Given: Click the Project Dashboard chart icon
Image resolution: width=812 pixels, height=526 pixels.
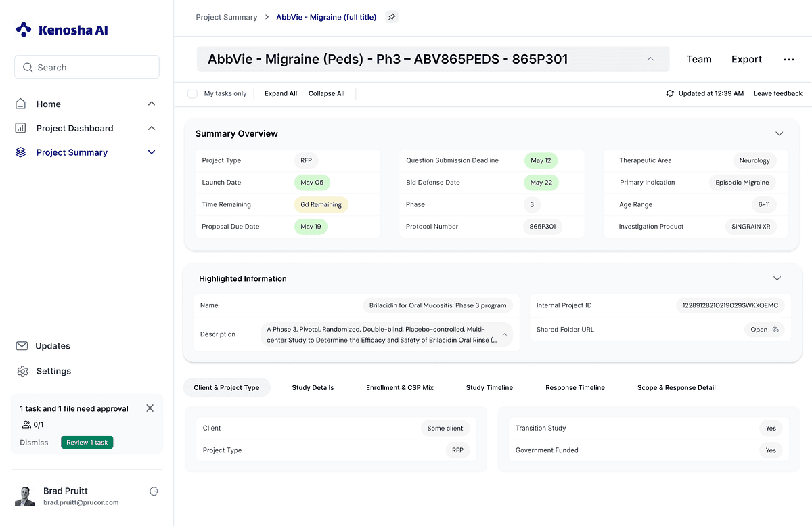Looking at the screenshot, I should 21,128.
